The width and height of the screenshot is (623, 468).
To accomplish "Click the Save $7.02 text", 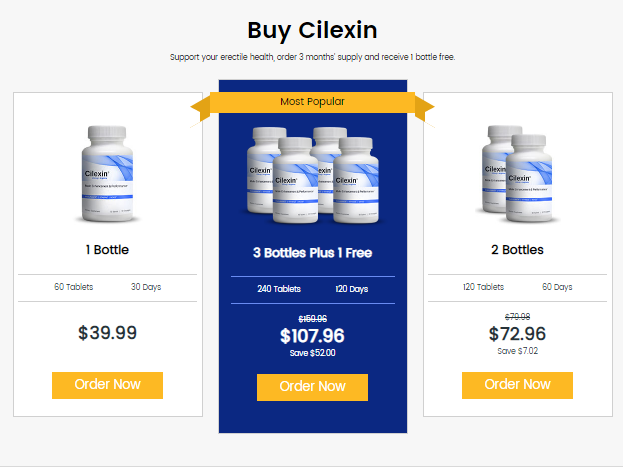I will 517,351.
